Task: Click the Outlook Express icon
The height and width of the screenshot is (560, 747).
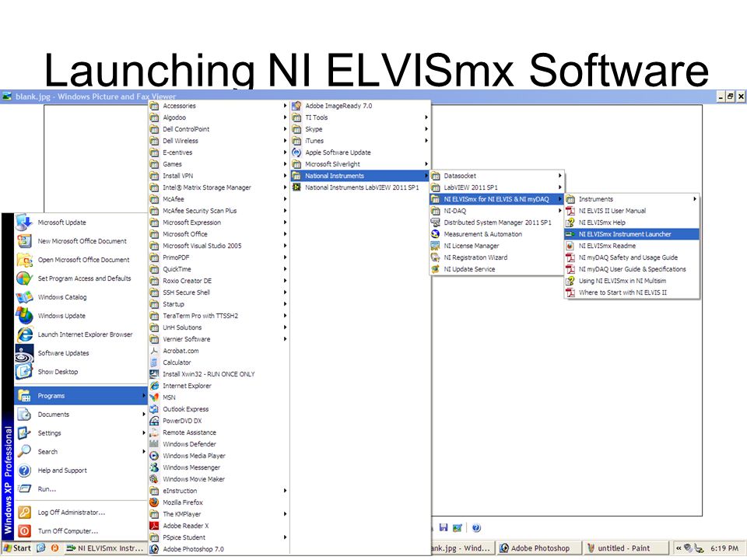Action: 154,409
